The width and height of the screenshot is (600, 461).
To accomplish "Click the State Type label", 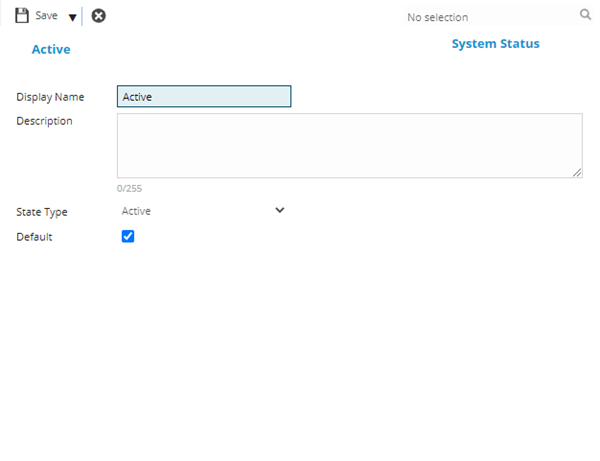I will click(x=42, y=212).
